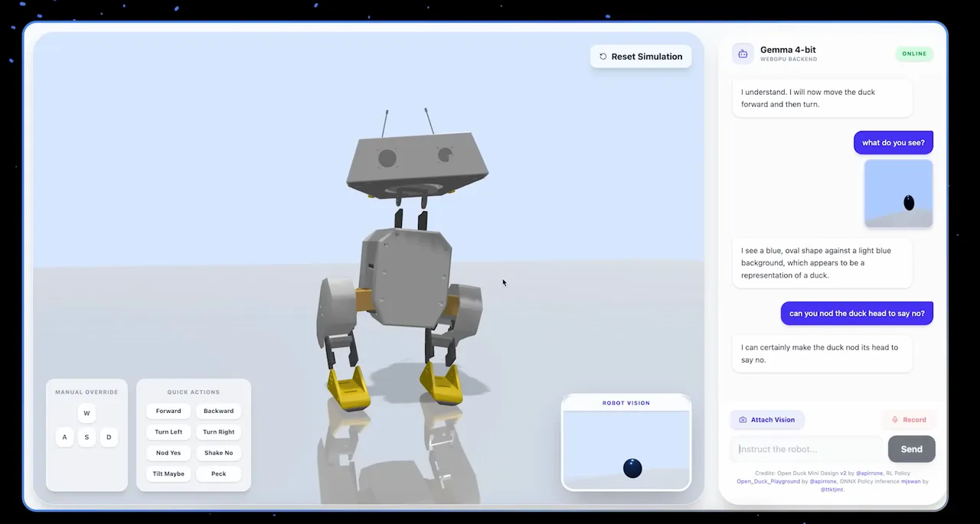980x524 pixels.
Task: Focus the Instruct the robot input field
Action: 808,449
